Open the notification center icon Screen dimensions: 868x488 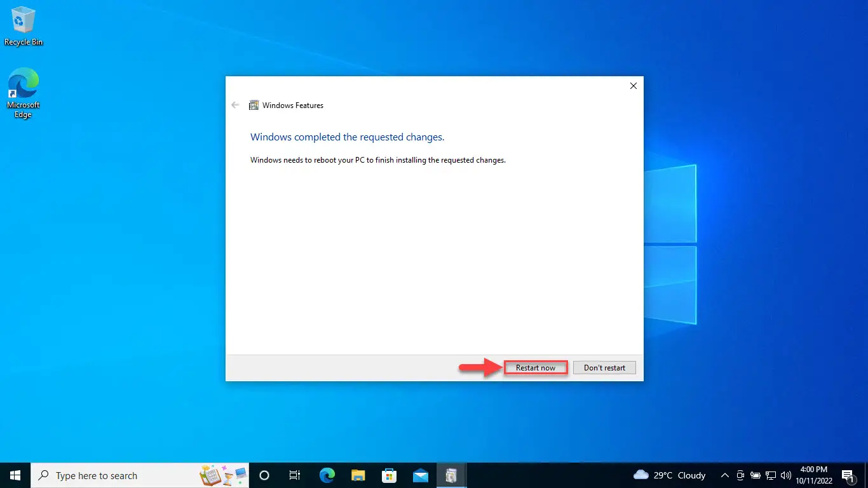(848, 475)
